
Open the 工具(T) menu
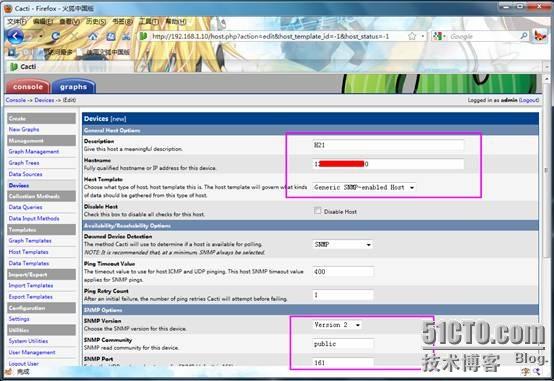click(x=148, y=22)
